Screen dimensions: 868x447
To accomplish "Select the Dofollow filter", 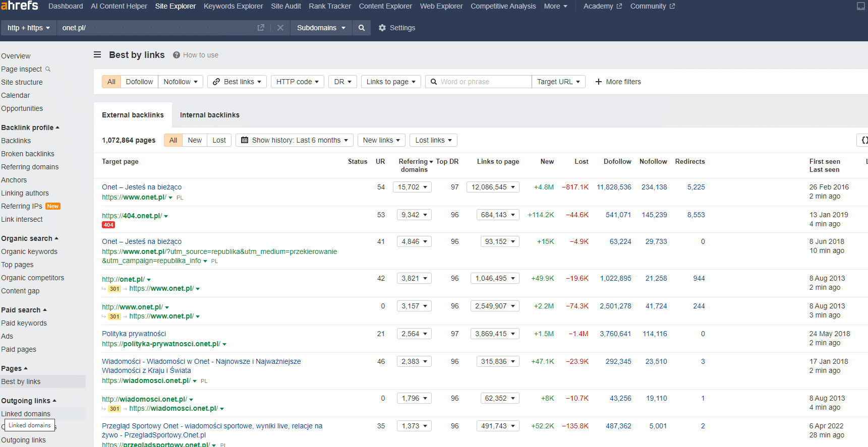I will point(139,82).
